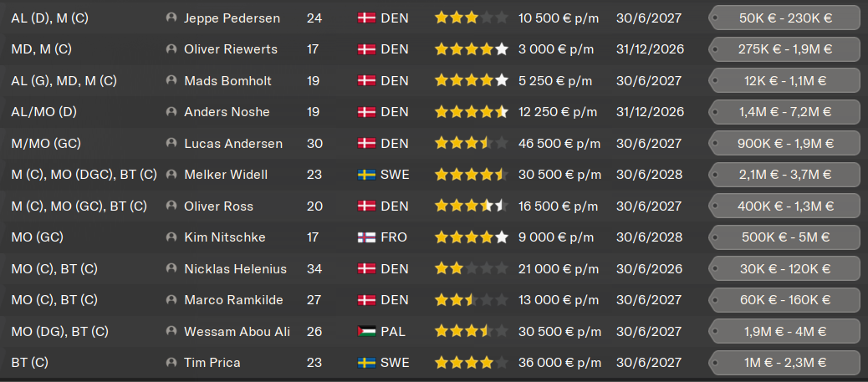Click Wessam Abou Ali's star rating
Viewport: 868px width, 382px height.
pos(471,332)
